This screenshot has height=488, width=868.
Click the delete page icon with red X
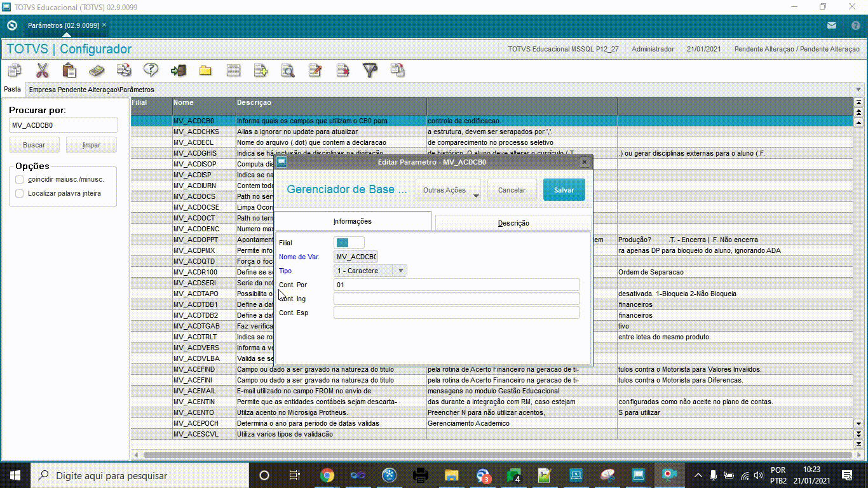(342, 70)
